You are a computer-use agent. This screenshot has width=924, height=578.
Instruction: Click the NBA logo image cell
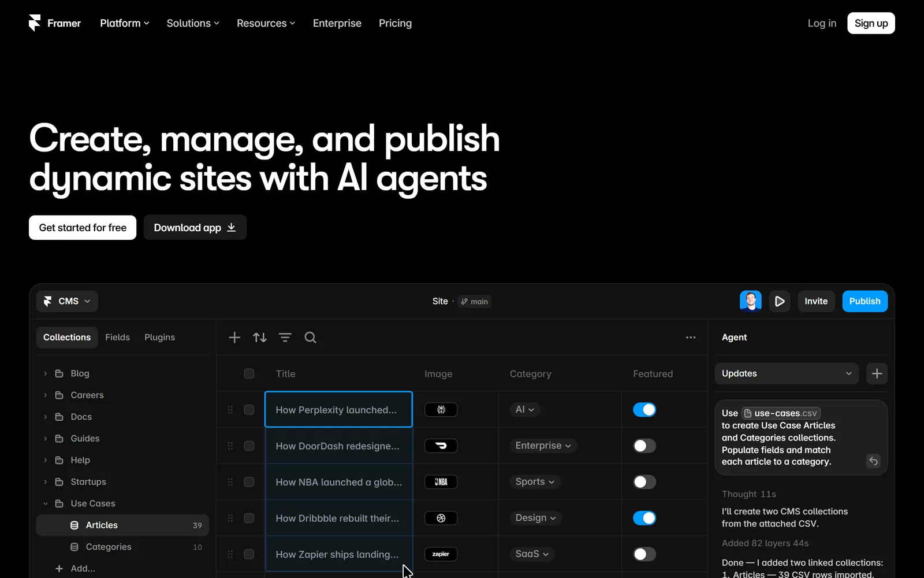click(x=441, y=482)
